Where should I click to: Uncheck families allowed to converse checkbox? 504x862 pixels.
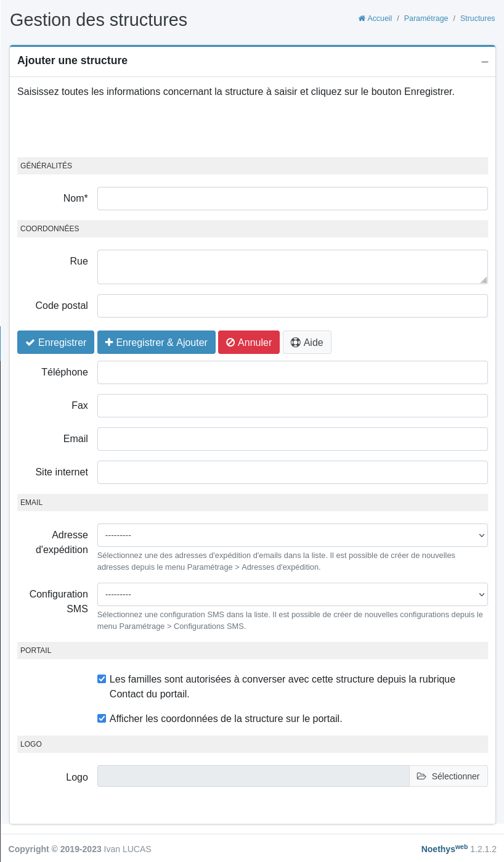point(102,679)
